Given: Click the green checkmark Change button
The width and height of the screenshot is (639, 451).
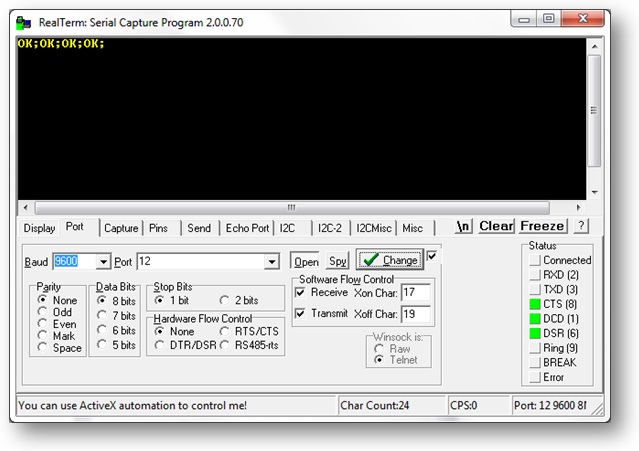Looking at the screenshot, I should pos(390,260).
